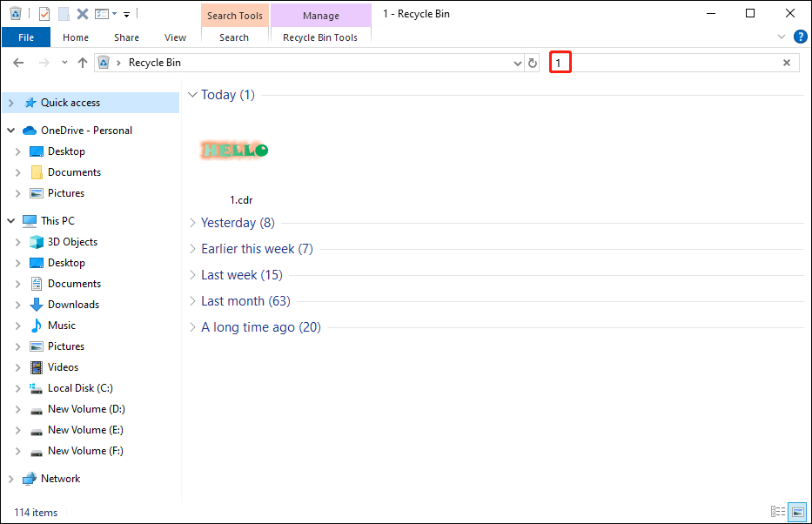The width and height of the screenshot is (812, 524).
Task: Refresh the Recycle Bin view
Action: click(533, 64)
